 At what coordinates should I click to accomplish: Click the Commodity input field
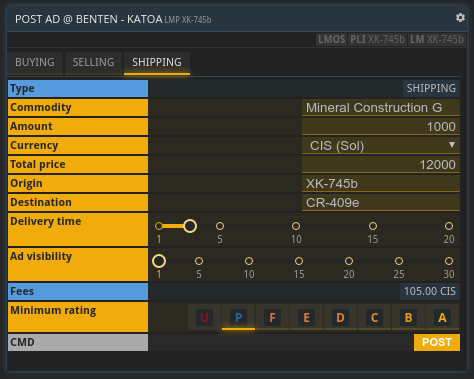click(x=381, y=108)
